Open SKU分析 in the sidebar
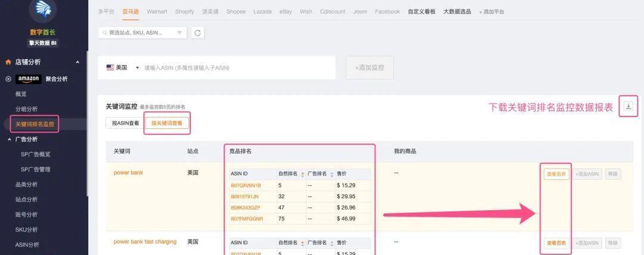This screenshot has width=644, height=255. [26, 229]
